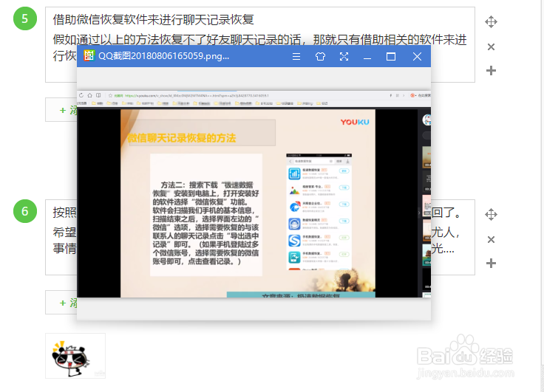This screenshot has width=544, height=392.
Task: Click the move handle for step 6
Action: point(491,215)
